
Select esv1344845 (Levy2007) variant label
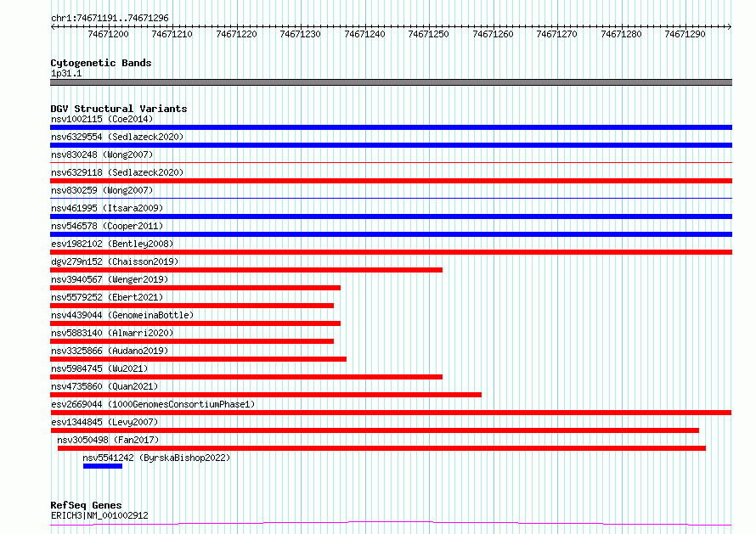[x=104, y=422]
